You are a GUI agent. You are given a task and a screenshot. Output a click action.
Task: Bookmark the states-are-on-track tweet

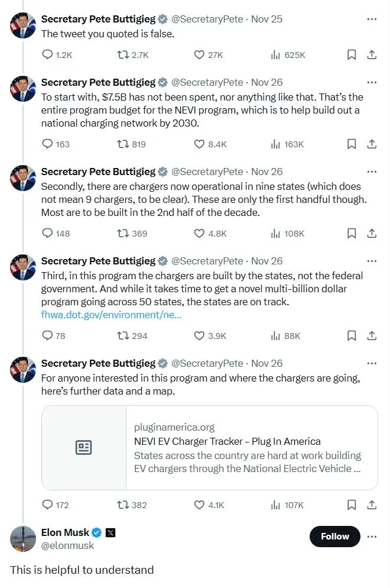click(351, 335)
